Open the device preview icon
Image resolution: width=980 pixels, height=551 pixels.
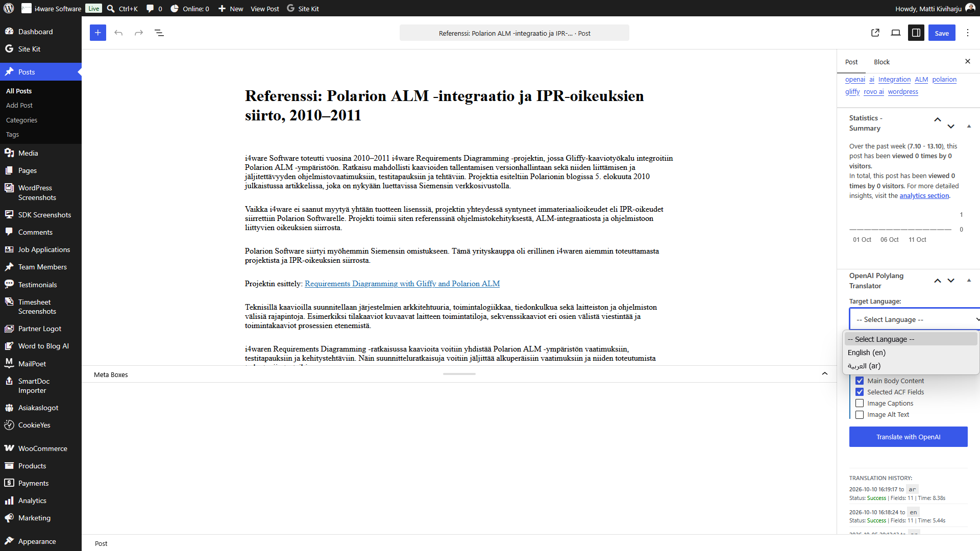pyautogui.click(x=896, y=33)
